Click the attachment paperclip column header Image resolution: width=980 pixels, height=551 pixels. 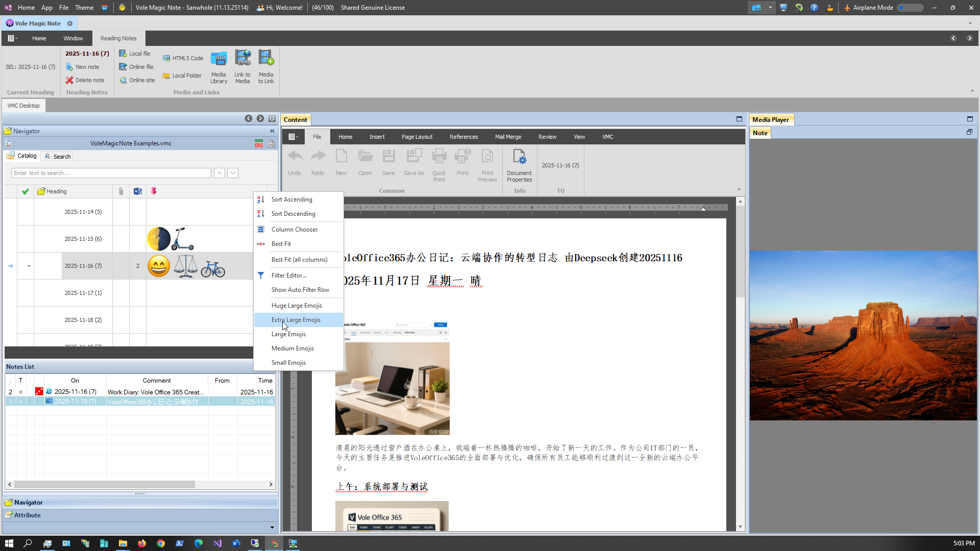121,191
